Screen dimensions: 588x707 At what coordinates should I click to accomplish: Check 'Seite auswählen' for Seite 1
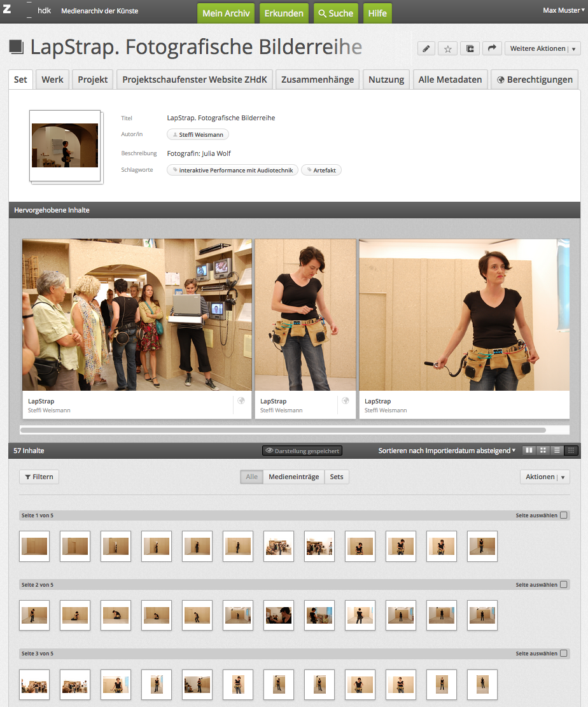(x=563, y=515)
